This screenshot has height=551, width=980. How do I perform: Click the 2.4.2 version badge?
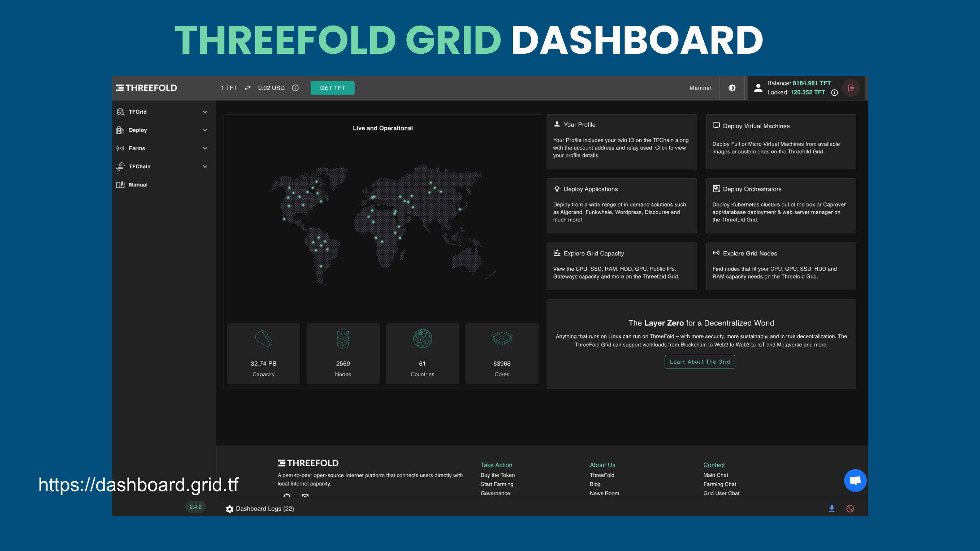tap(196, 506)
